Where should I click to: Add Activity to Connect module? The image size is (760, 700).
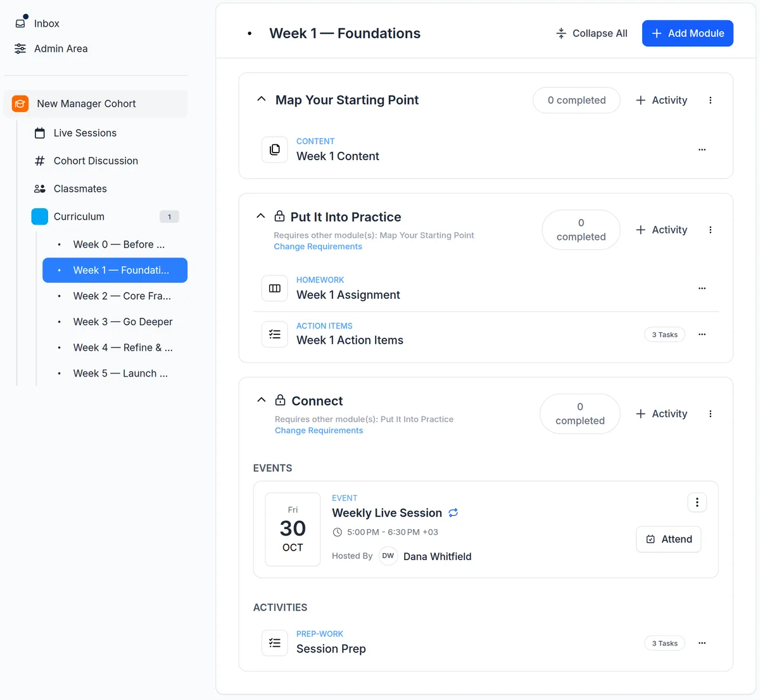661,414
